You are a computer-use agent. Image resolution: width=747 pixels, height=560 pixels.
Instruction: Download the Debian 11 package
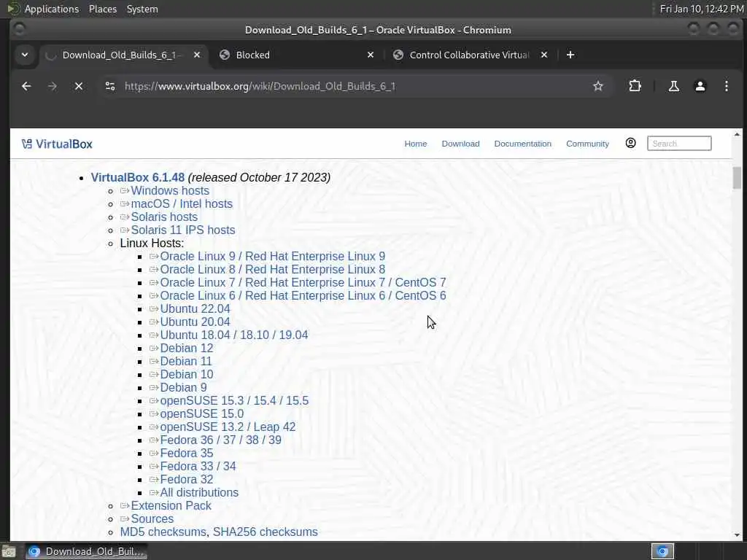pos(186,362)
